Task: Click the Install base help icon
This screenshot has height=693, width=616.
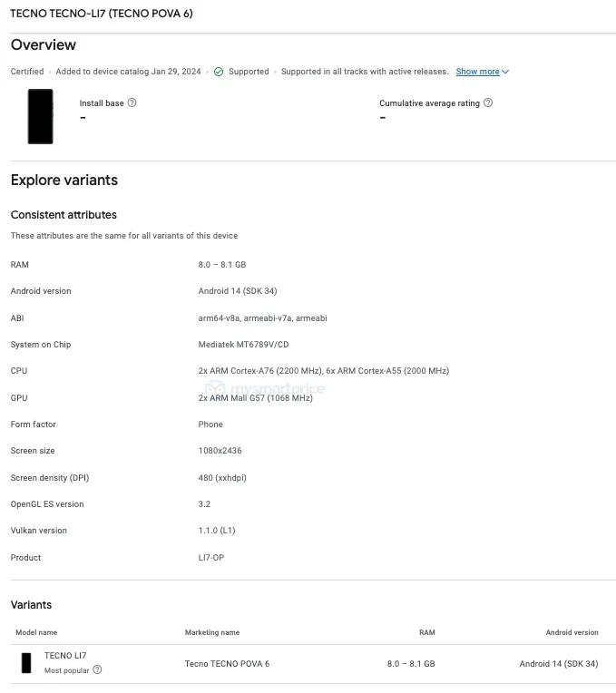Action: (x=132, y=103)
